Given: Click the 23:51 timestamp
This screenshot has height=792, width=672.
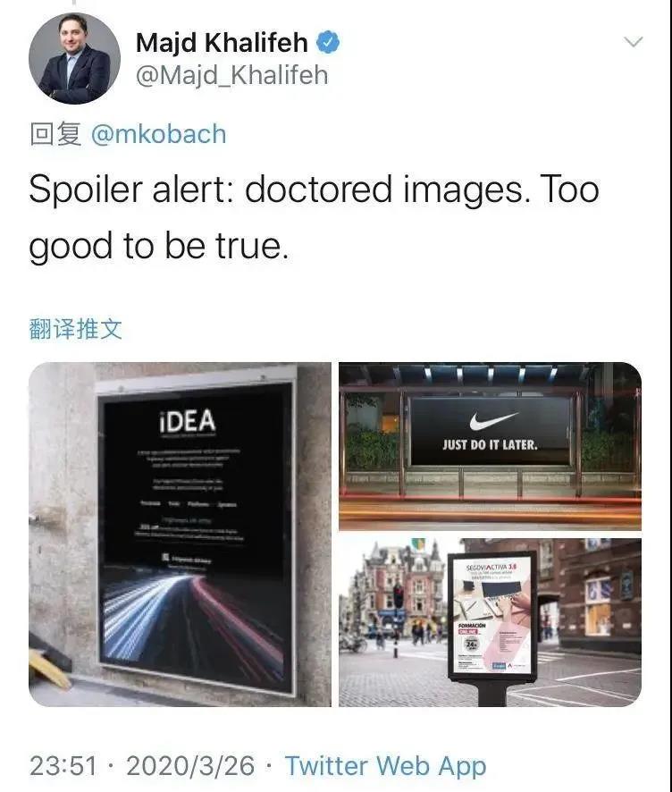Looking at the screenshot, I should [x=63, y=766].
